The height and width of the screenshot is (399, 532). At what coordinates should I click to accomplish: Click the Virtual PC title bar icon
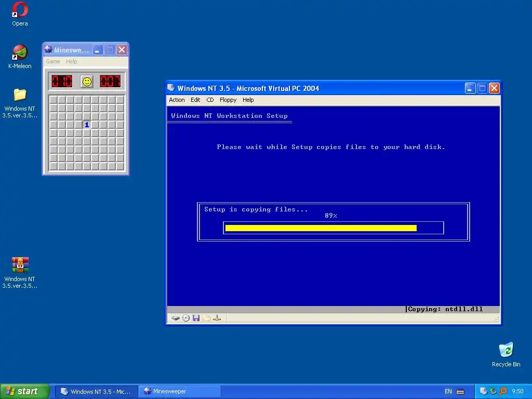coord(171,88)
